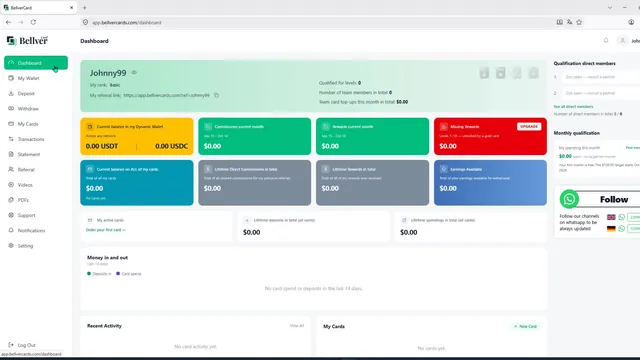Close the BellverCard browser tab
Image resolution: width=640 pixels, height=360 pixels.
pos(71,7)
